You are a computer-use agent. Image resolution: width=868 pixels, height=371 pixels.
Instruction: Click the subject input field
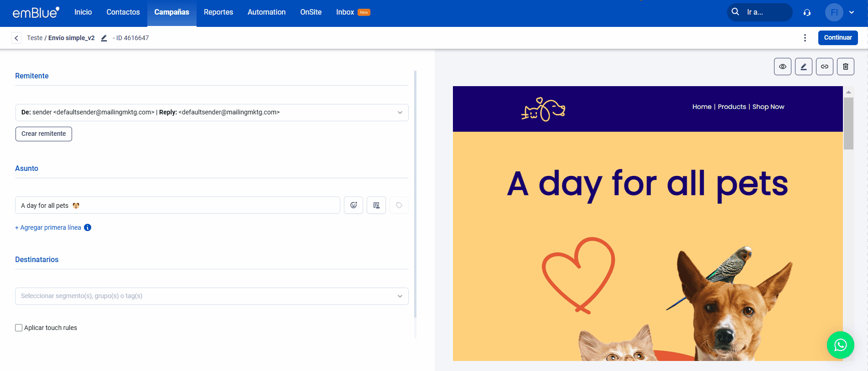click(178, 205)
